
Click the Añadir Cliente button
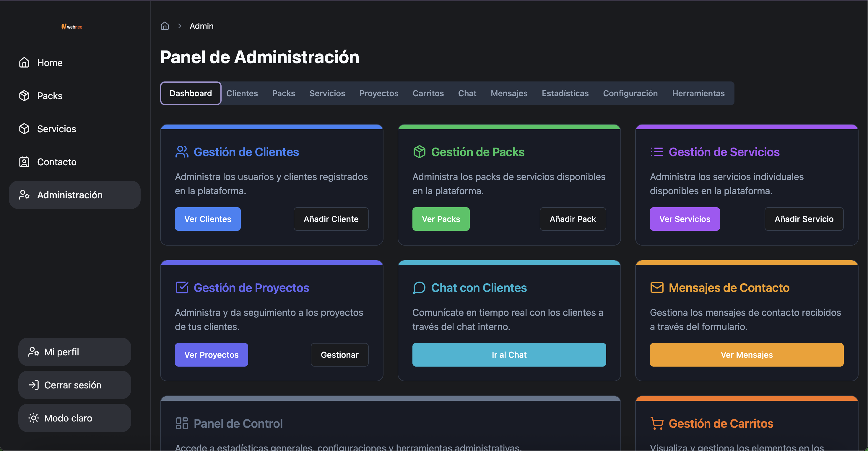[331, 219]
